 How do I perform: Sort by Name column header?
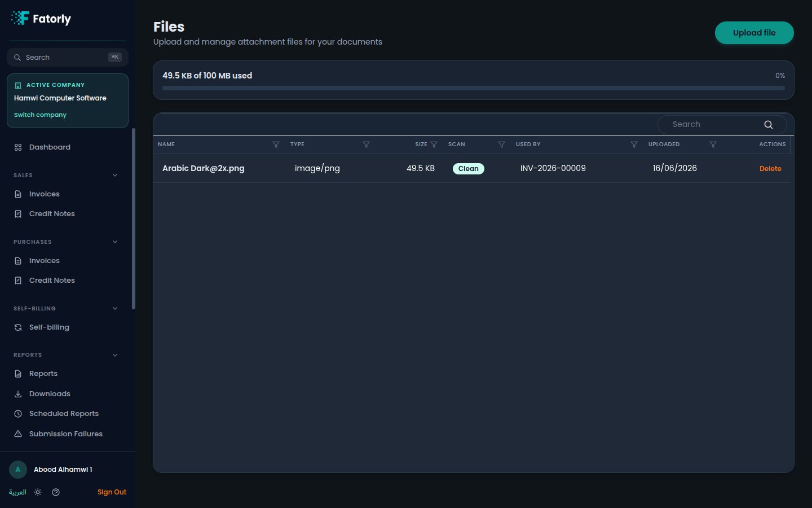[166, 144]
